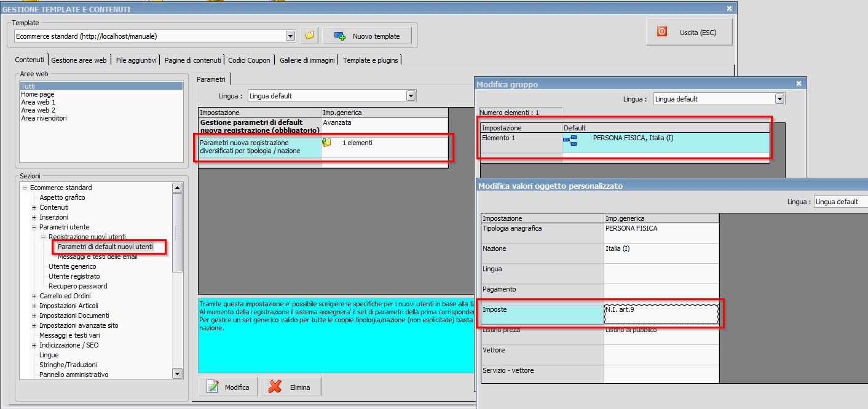This screenshot has height=409, width=868.
Task: Expand the Inserzioni tree node
Action: click(x=34, y=217)
